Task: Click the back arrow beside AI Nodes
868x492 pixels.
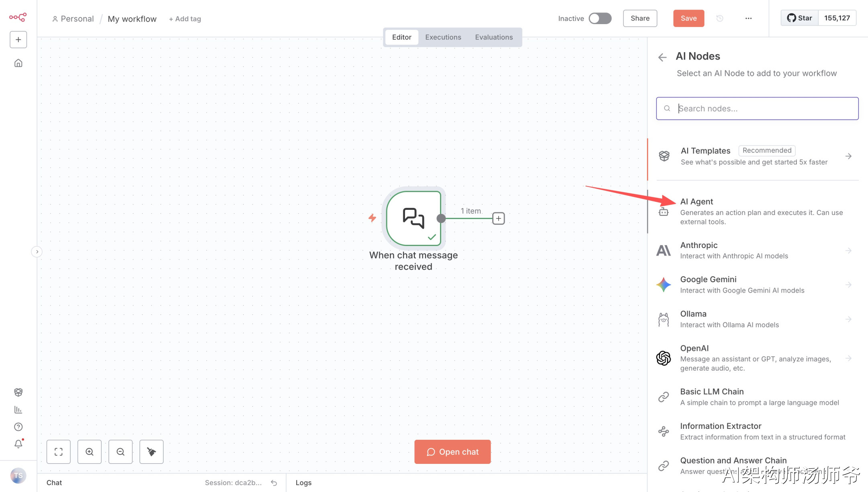Action: tap(662, 57)
